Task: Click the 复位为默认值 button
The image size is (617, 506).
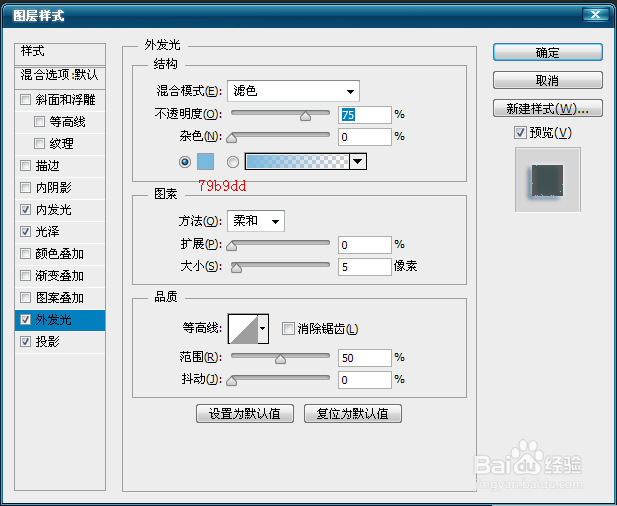Action: [x=353, y=414]
